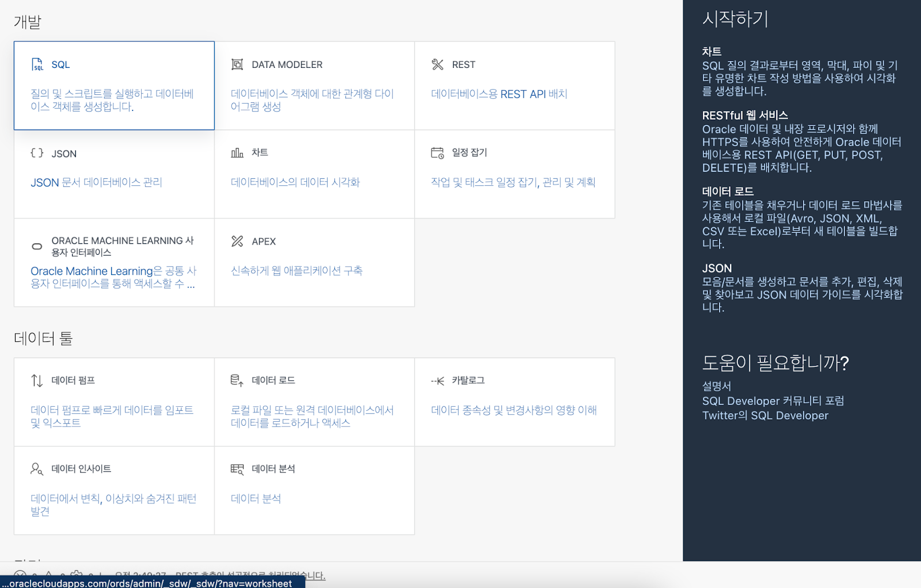Open the 설명서 help link
The image size is (921, 588).
[717, 386]
